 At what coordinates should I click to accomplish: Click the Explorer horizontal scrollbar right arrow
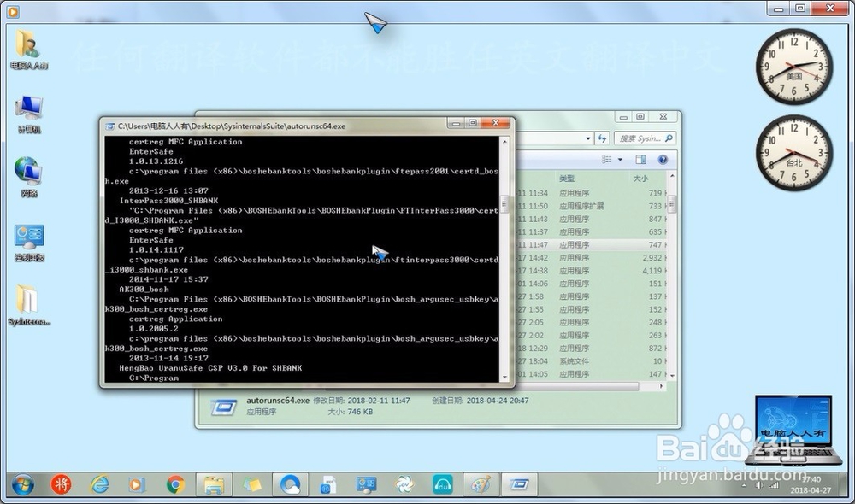tap(662, 386)
